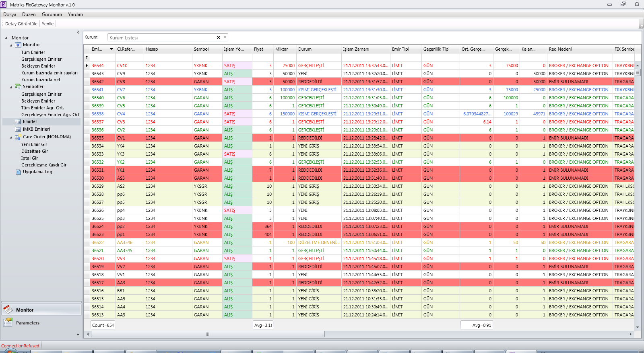Clear the Kurum Listesi selection X
Viewport: 644px width, 353px height.
click(x=219, y=37)
